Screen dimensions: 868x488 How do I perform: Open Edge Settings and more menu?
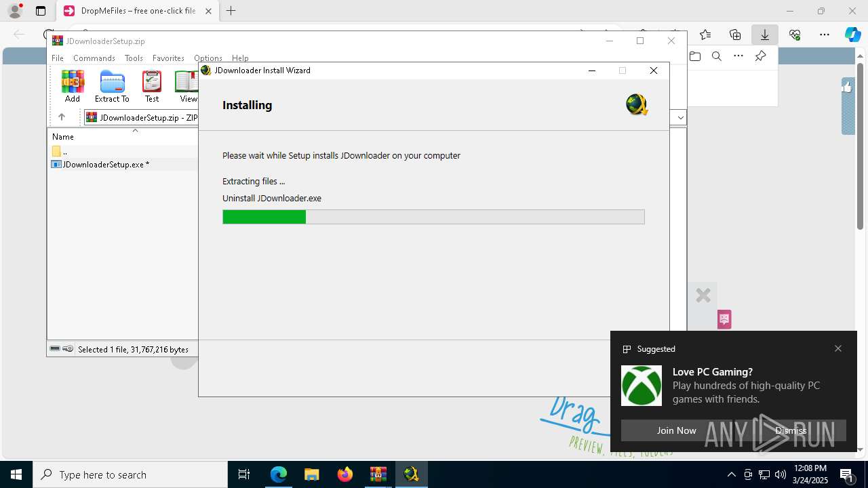click(825, 35)
